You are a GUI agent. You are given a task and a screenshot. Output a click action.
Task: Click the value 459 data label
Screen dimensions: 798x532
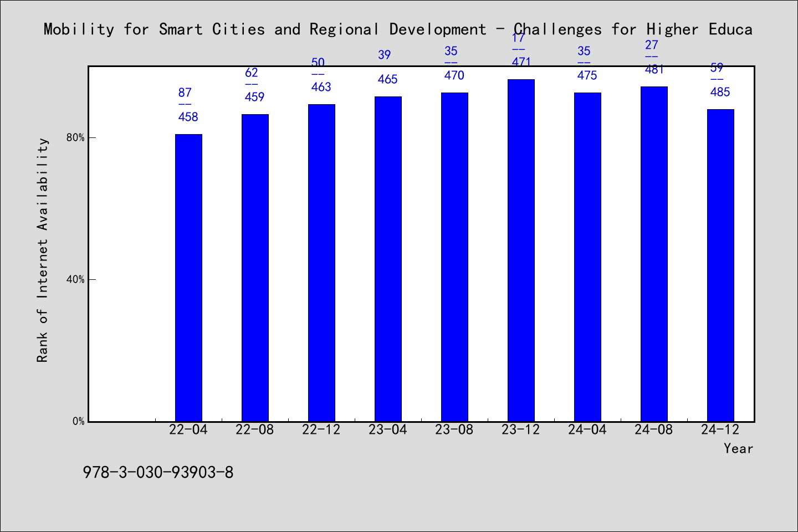pyautogui.click(x=255, y=97)
